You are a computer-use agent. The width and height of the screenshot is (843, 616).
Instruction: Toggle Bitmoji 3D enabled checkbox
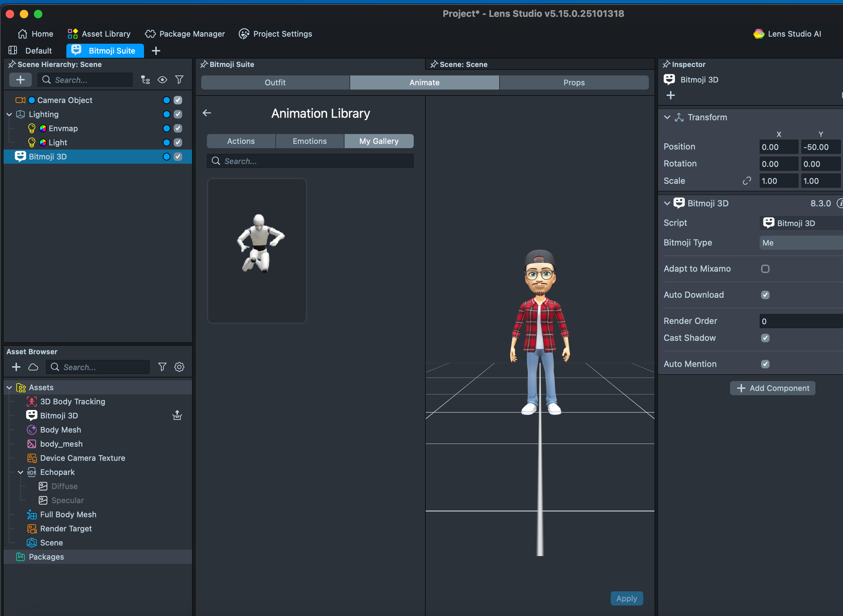click(178, 157)
